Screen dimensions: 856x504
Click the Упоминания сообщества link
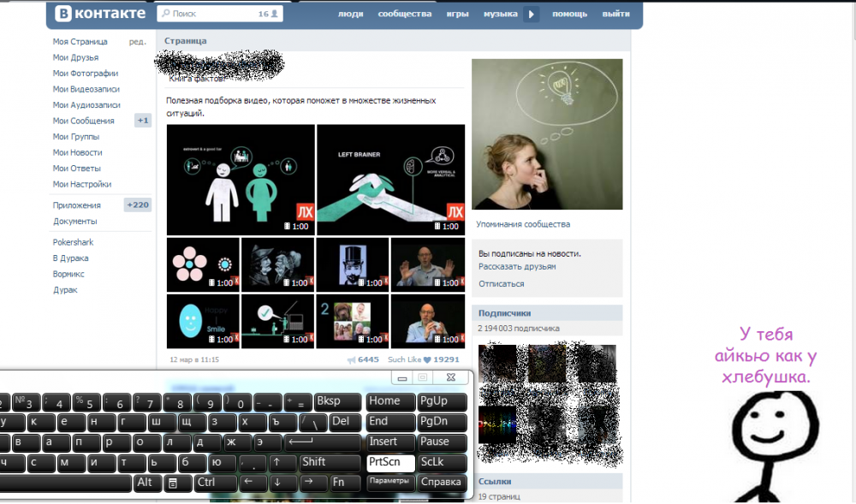pos(523,224)
